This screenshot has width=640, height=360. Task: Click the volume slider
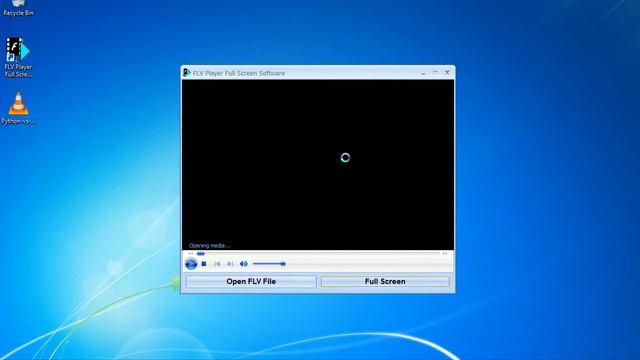[x=269, y=264]
